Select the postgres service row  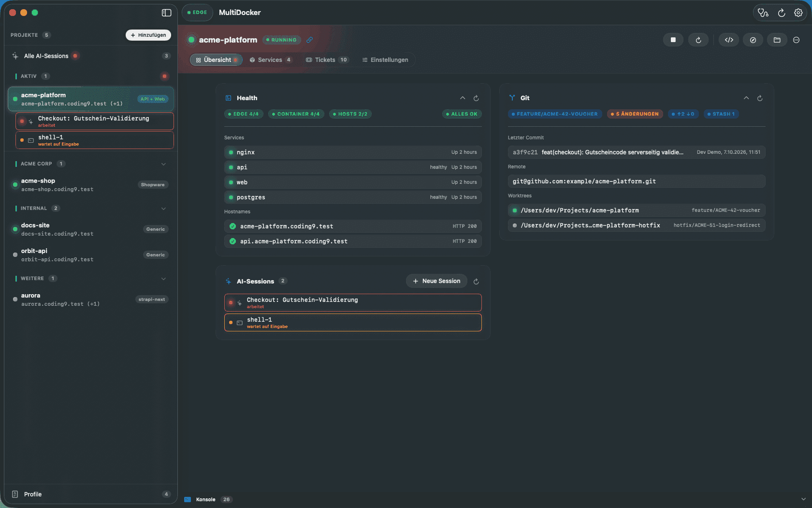tap(353, 197)
